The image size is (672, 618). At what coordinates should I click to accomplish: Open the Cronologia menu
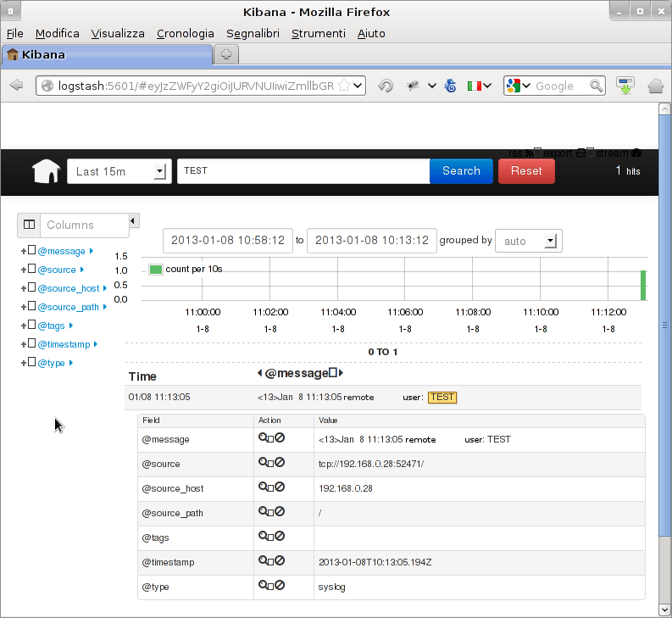(185, 33)
